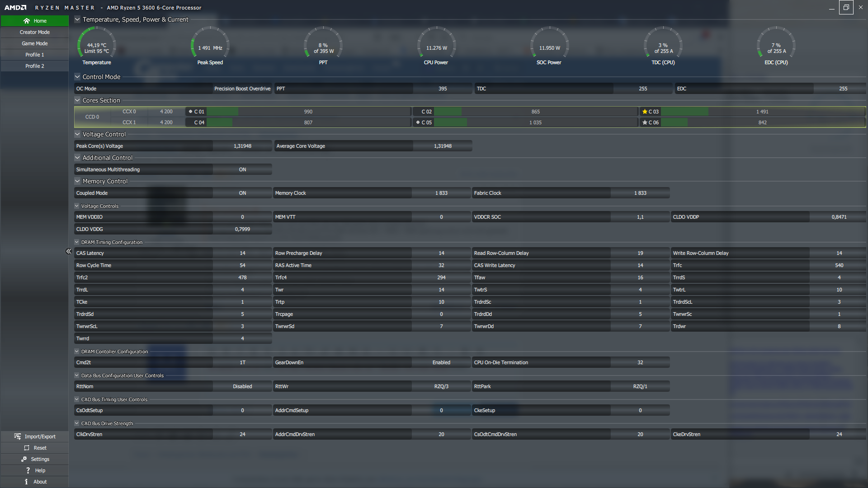Click the Home house icon
The image size is (868, 488).
(27, 21)
